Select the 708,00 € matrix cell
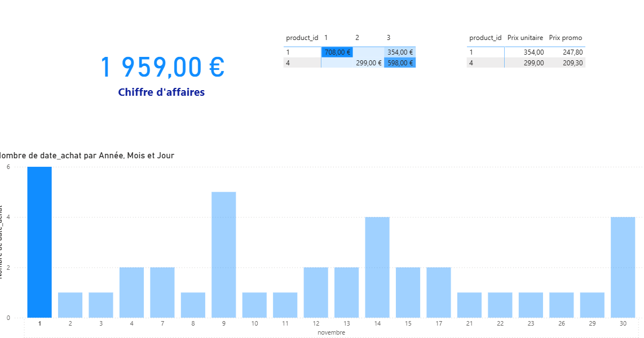The height and width of the screenshot is (338, 644). click(337, 52)
